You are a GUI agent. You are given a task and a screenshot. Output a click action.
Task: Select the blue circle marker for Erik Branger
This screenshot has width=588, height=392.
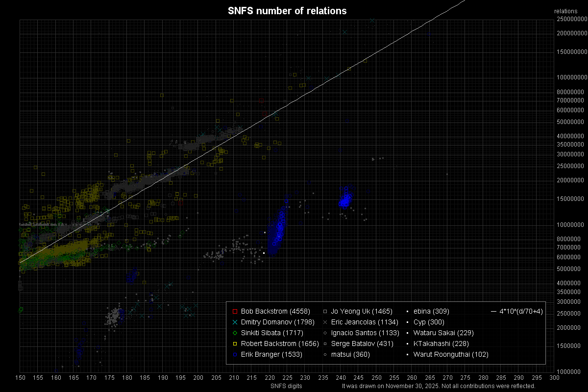(x=235, y=354)
